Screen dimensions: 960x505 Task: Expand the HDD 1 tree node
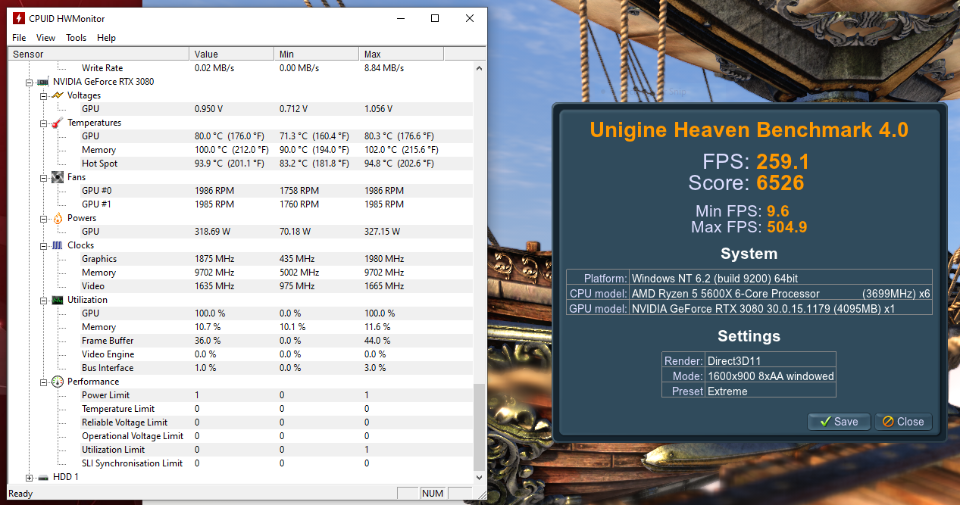pyautogui.click(x=29, y=477)
